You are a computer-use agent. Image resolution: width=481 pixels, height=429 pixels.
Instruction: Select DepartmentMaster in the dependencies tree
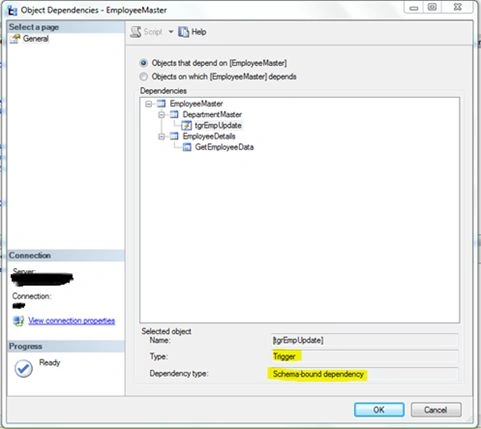[x=212, y=115]
